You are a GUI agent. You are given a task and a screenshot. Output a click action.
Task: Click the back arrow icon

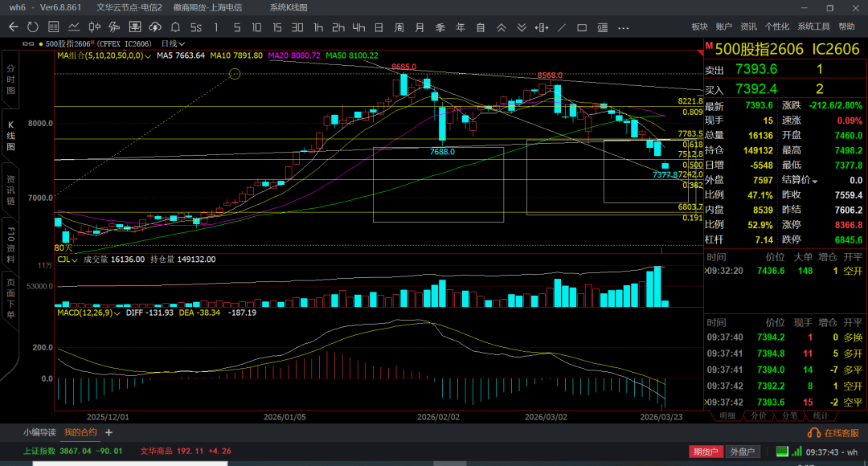pyautogui.click(x=13, y=27)
